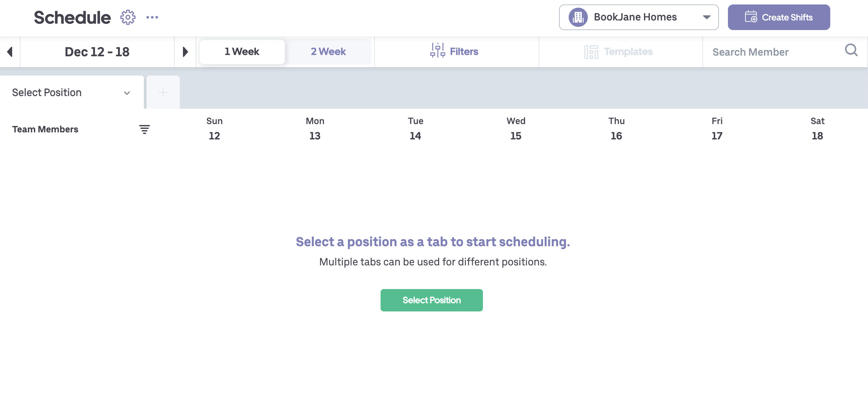Viewport: 868px width, 408px height.
Task: Click the ellipsis menu beside Schedule
Action: (x=152, y=17)
